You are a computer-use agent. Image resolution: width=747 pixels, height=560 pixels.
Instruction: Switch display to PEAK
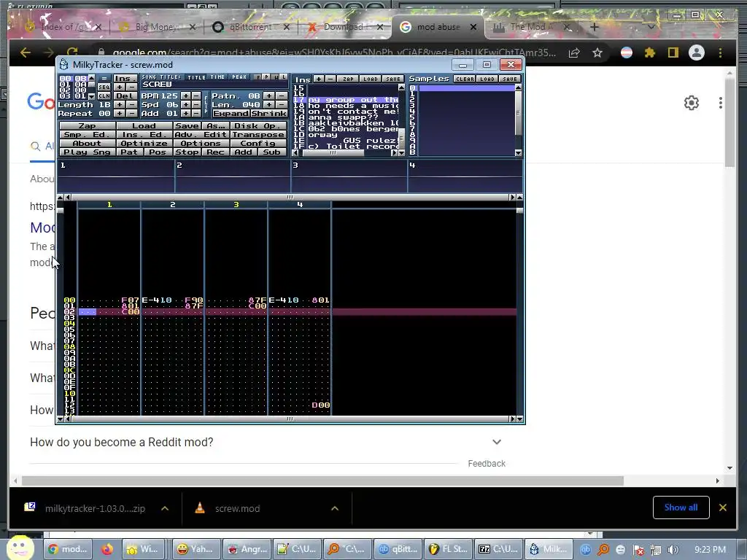pos(239,77)
